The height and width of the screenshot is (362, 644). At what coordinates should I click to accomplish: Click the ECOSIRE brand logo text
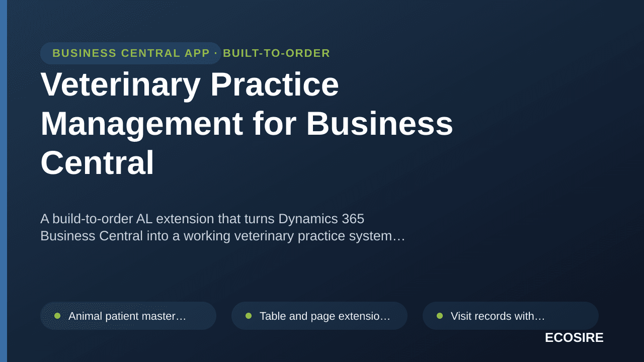click(x=574, y=337)
